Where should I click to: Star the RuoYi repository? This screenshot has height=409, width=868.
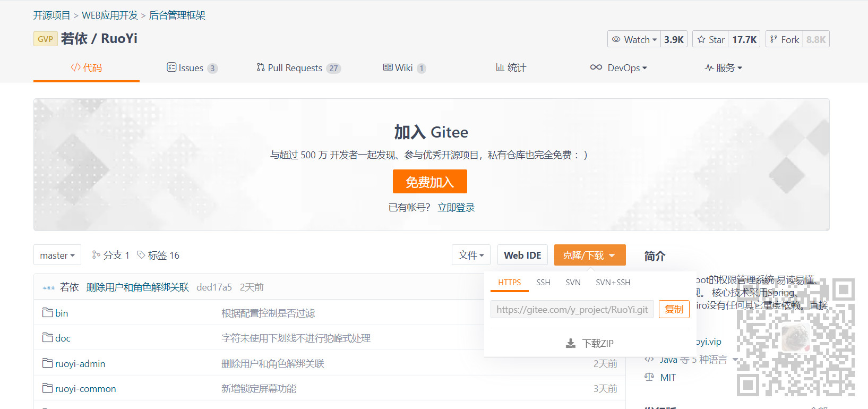click(x=711, y=39)
